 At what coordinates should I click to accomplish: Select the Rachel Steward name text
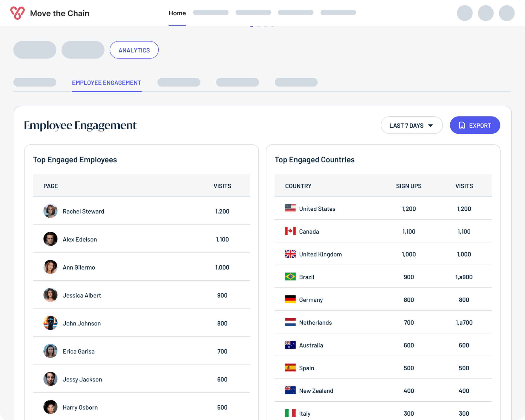point(83,211)
